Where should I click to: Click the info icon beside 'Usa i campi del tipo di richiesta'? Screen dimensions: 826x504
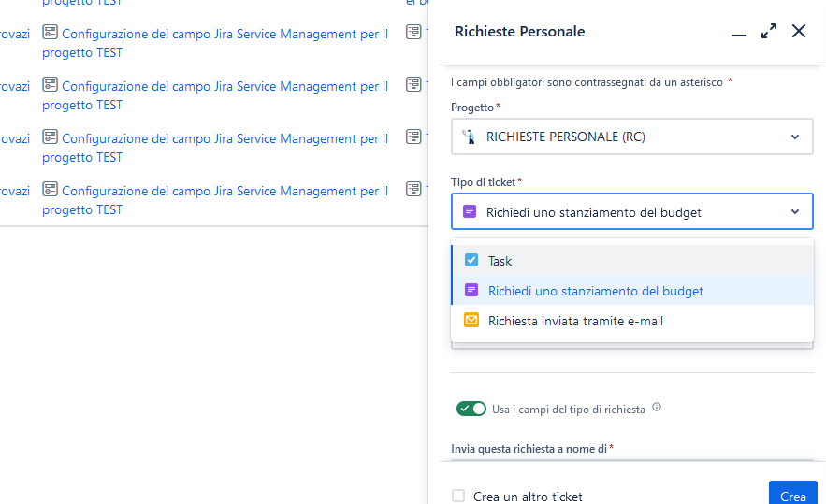point(657,408)
